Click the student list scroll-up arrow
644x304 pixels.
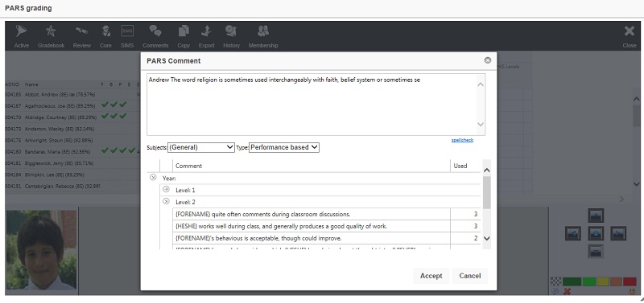[636, 99]
